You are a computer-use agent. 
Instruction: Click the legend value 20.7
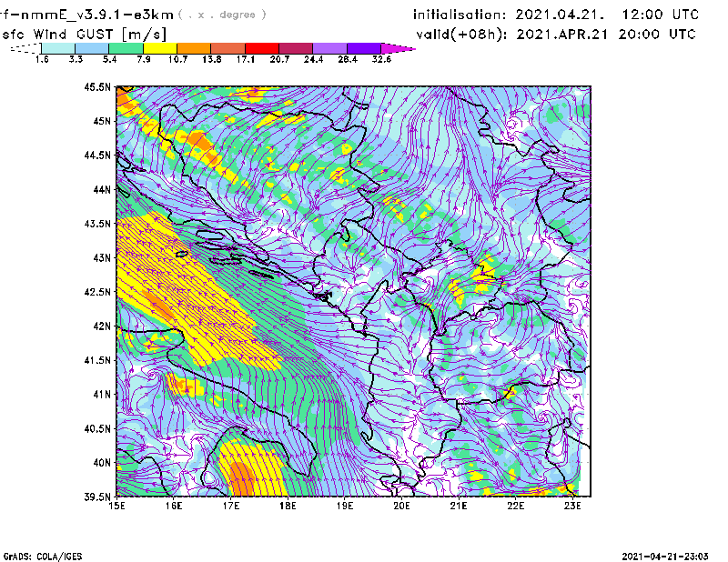pos(279,59)
